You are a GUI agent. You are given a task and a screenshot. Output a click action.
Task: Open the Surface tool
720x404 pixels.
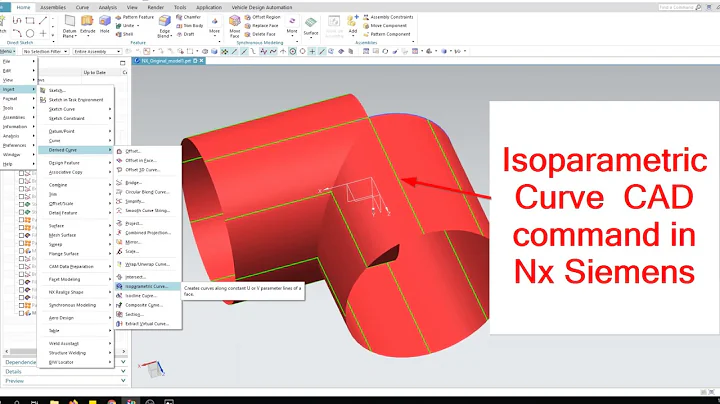click(x=311, y=26)
